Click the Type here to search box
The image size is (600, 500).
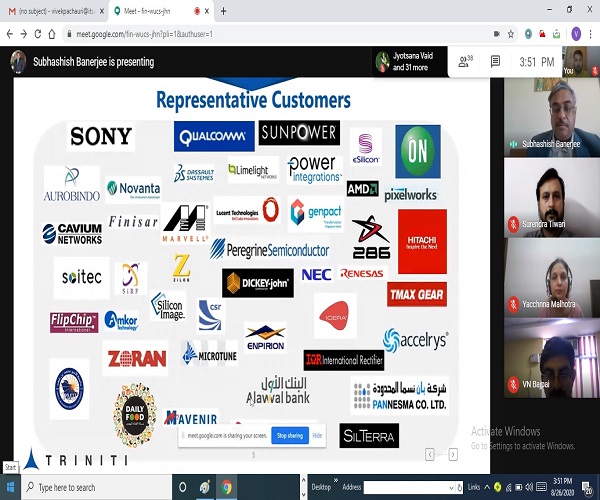point(96,487)
